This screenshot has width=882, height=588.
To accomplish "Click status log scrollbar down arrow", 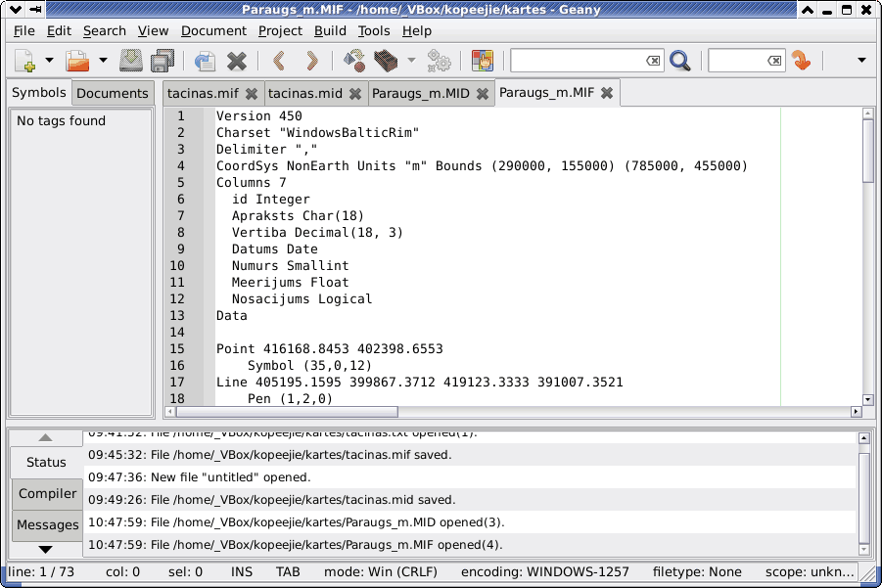I will (864, 550).
